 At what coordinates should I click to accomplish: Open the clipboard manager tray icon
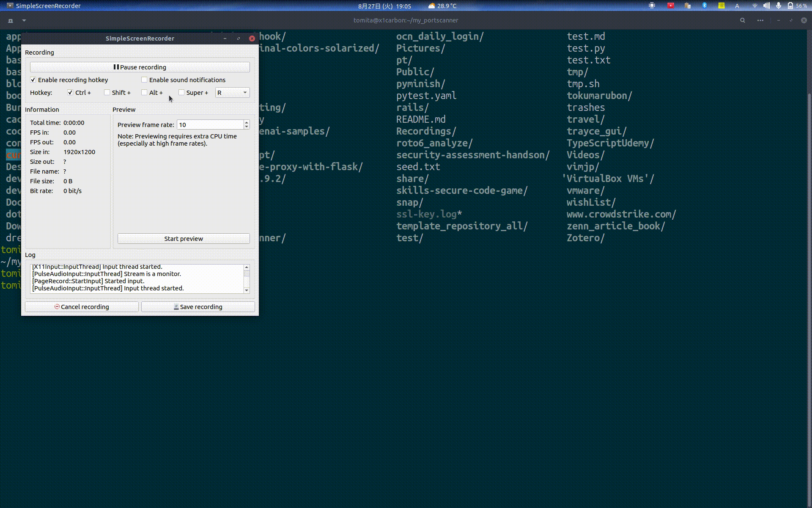pyautogui.click(x=687, y=6)
